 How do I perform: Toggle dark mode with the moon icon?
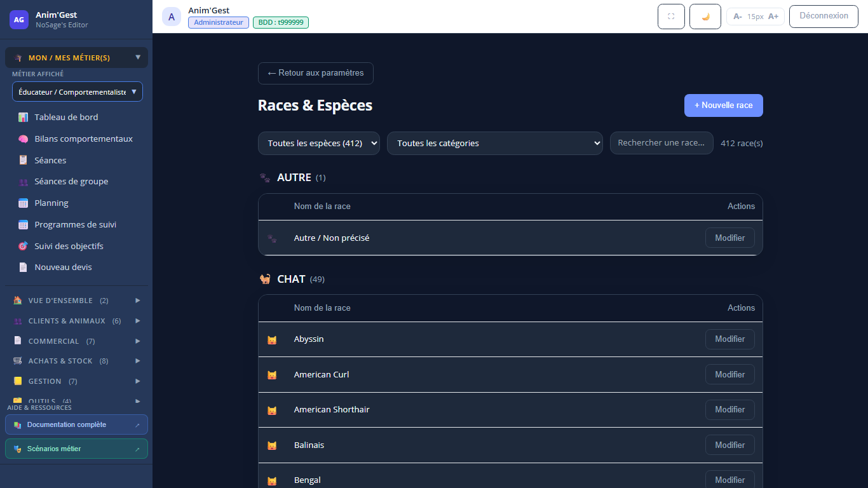click(705, 17)
